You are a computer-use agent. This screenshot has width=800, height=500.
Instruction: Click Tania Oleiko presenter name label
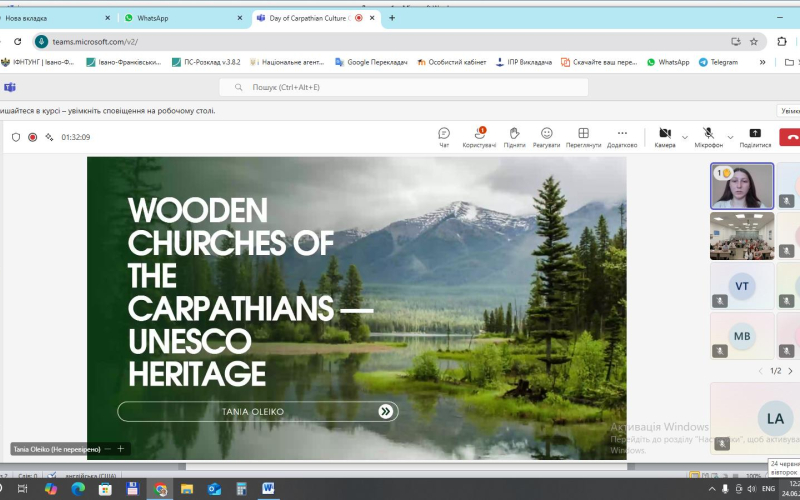click(57, 449)
